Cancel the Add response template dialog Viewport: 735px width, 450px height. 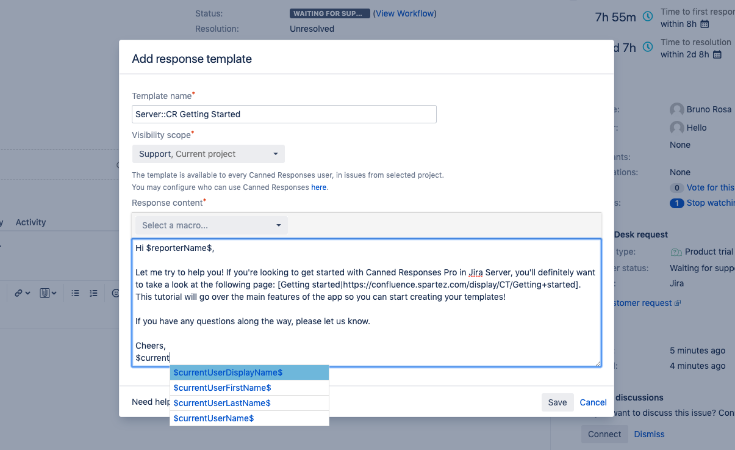tap(593, 402)
